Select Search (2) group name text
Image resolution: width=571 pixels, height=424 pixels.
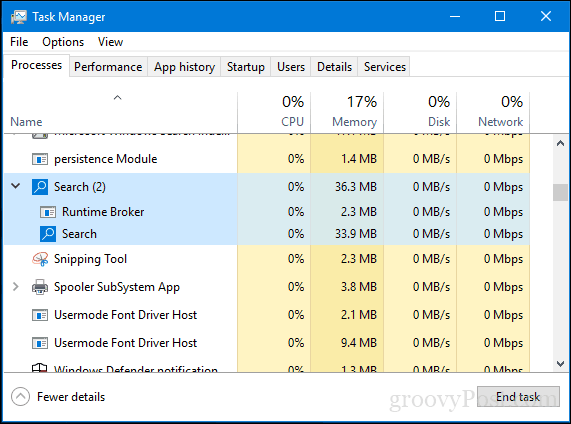(80, 187)
